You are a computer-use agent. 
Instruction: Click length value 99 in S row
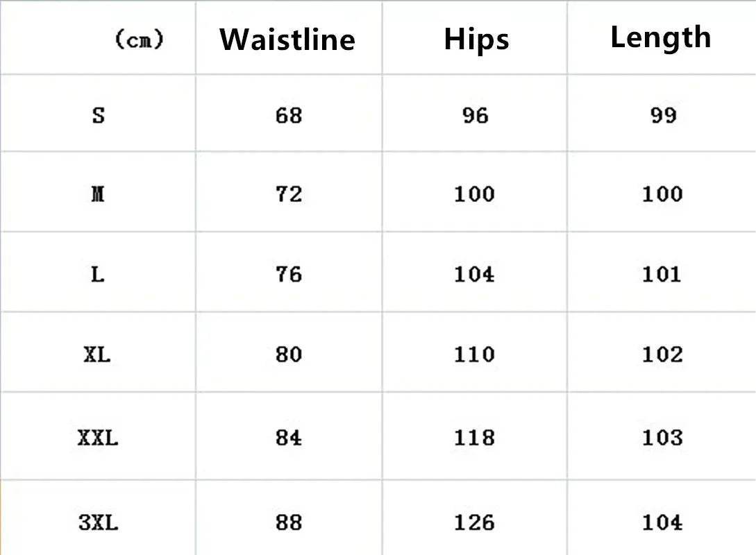(x=663, y=115)
